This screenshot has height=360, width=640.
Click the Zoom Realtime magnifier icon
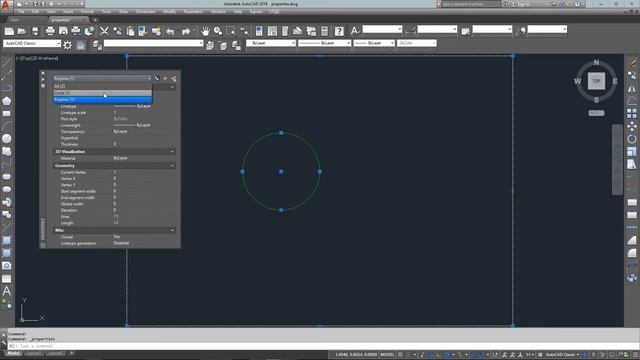(218, 31)
